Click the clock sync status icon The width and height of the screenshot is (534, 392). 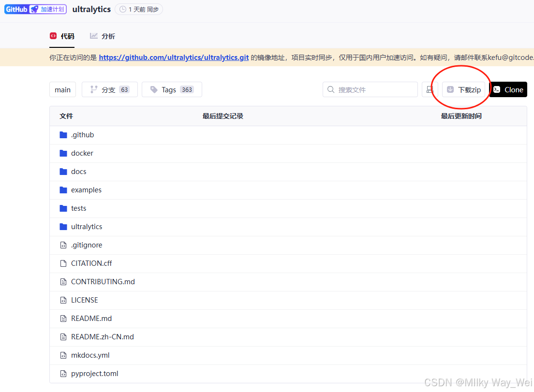122,9
